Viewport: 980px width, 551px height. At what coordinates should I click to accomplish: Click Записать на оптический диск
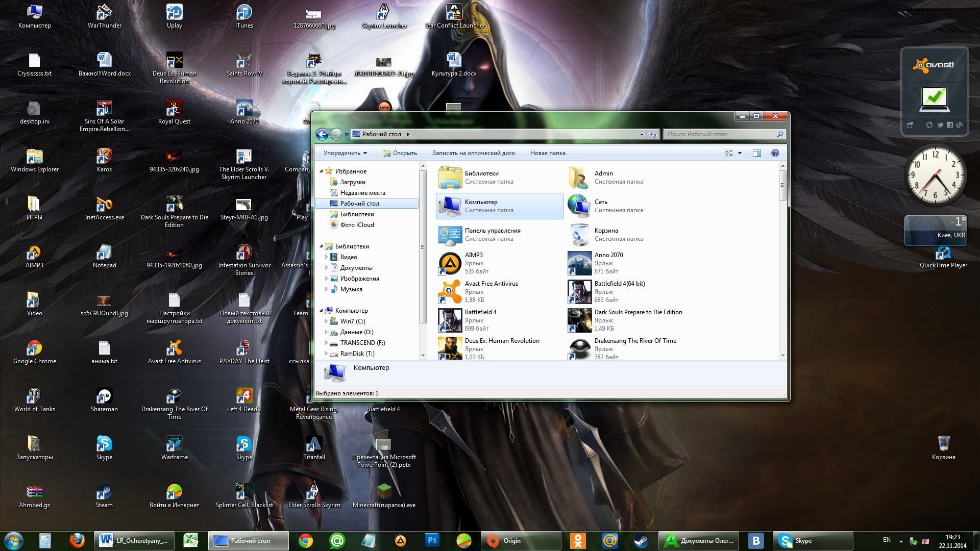(x=473, y=153)
